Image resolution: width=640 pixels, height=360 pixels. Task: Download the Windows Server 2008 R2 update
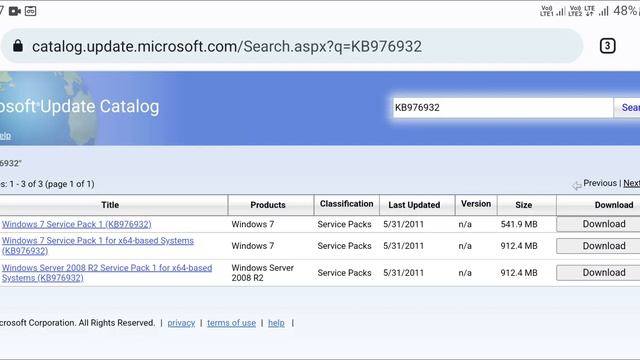click(598, 273)
